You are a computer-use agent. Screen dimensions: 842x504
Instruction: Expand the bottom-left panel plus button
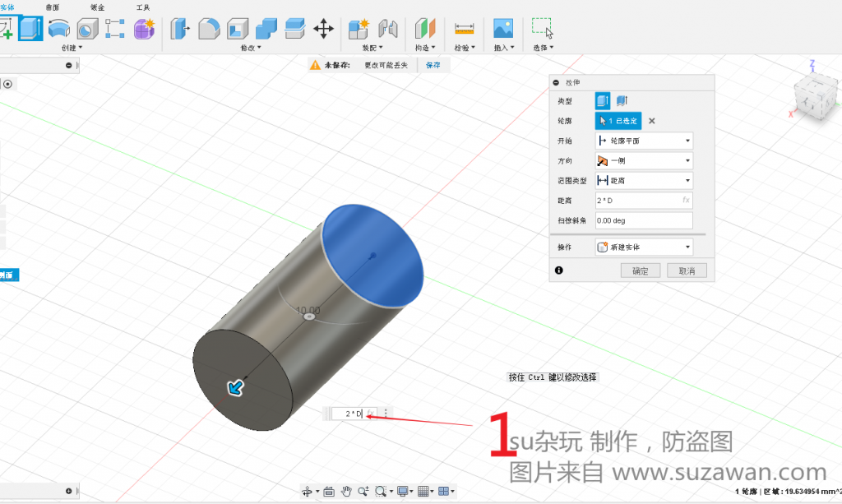pyautogui.click(x=69, y=491)
